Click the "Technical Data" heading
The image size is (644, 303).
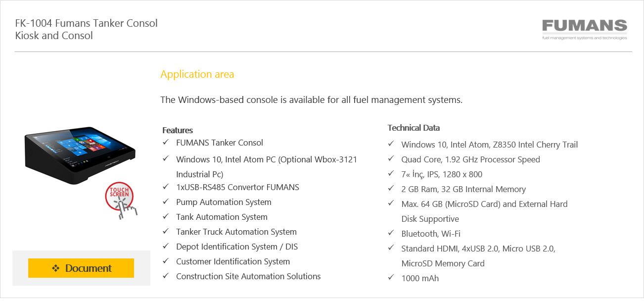[x=414, y=128]
